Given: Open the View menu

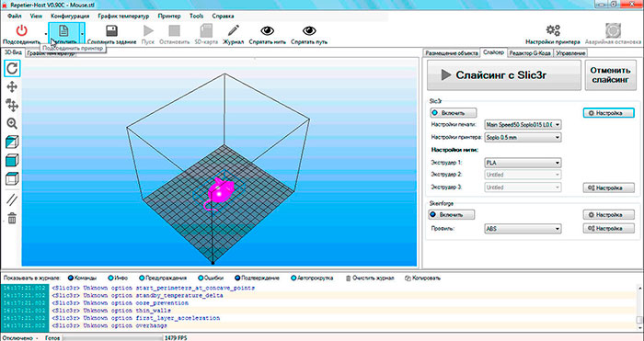Looking at the screenshot, I should pos(36,16).
